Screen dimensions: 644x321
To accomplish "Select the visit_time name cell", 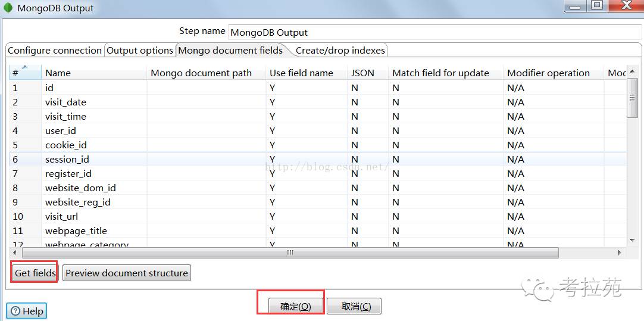I will coord(94,116).
